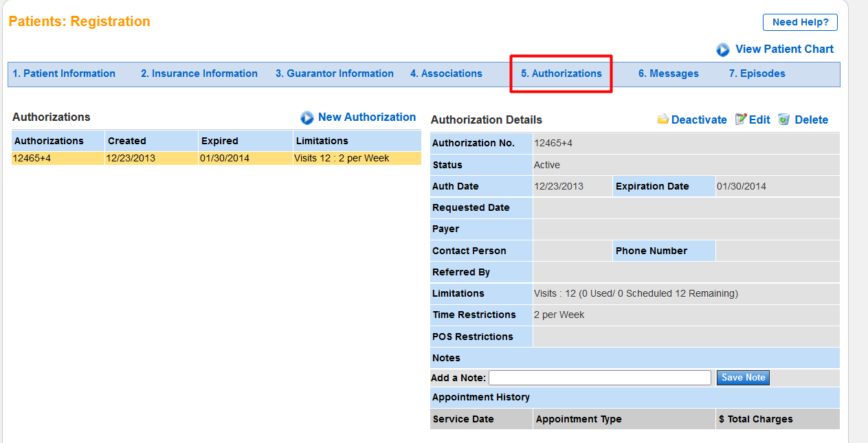This screenshot has height=443, width=868.
Task: Click the Expired column header
Action: click(220, 141)
